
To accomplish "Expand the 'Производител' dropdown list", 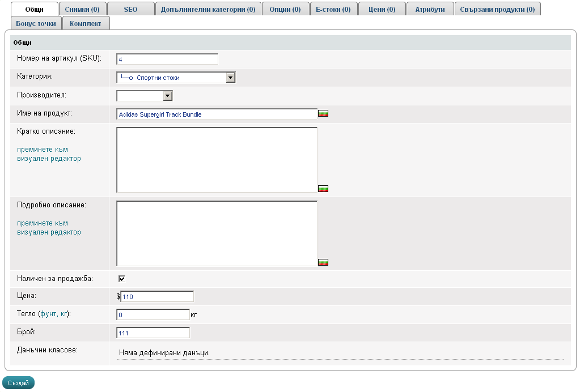I will [x=167, y=96].
